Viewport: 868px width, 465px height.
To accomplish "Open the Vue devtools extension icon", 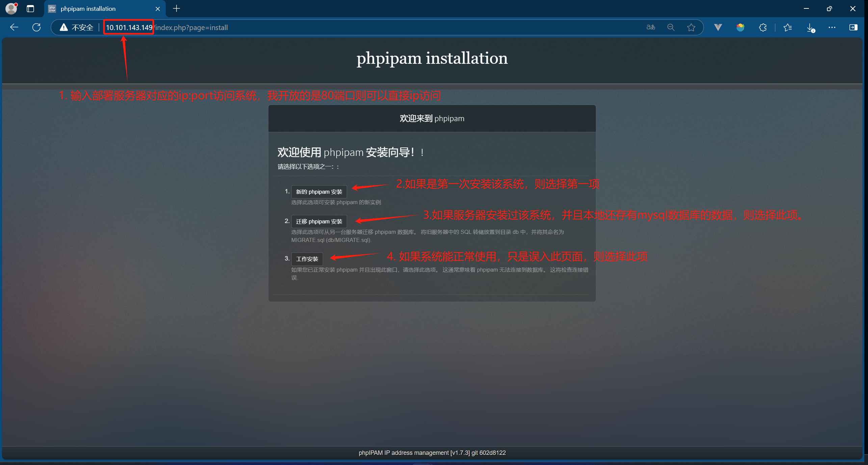I will (x=718, y=27).
